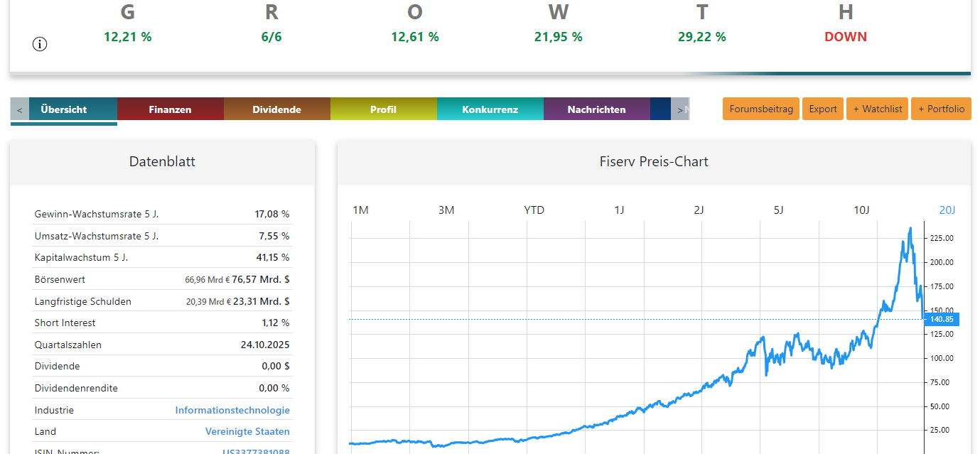Select the 3M chart range
Screen dimensions: 980x454
tap(446, 210)
